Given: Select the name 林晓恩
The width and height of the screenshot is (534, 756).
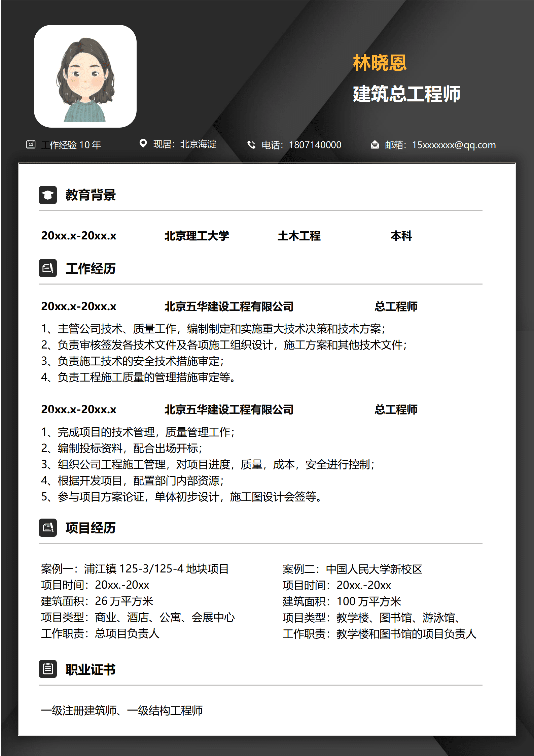Looking at the screenshot, I should pos(380,63).
